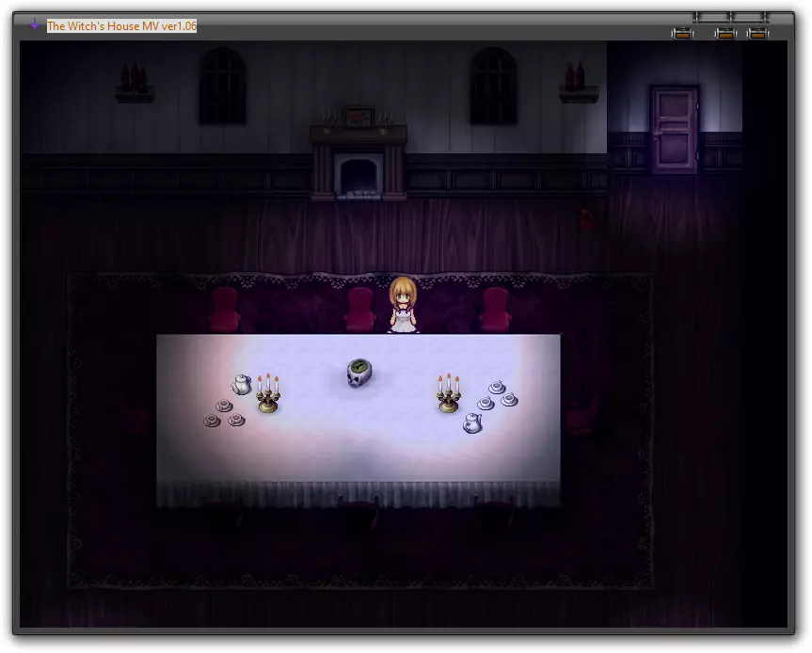
Task: Click the teapot below the right teacups
Action: pos(472,423)
